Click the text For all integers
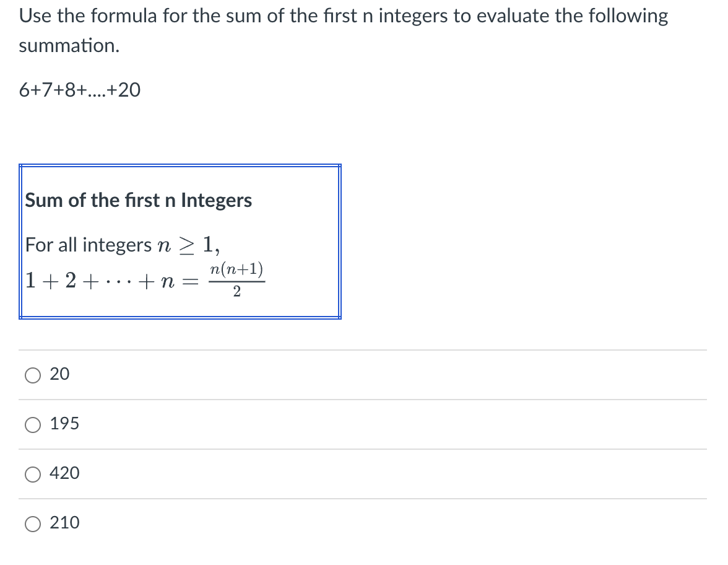Viewport: 728px width, 565px height. tap(88, 245)
